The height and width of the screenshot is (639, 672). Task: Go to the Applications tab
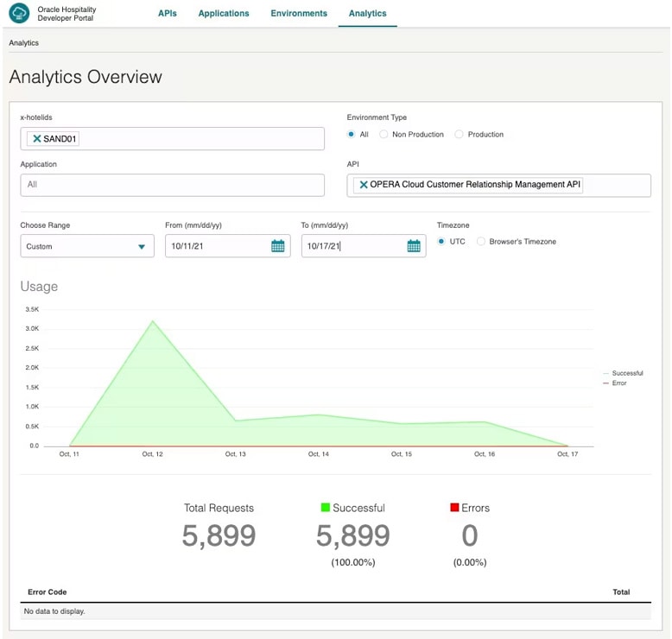223,14
